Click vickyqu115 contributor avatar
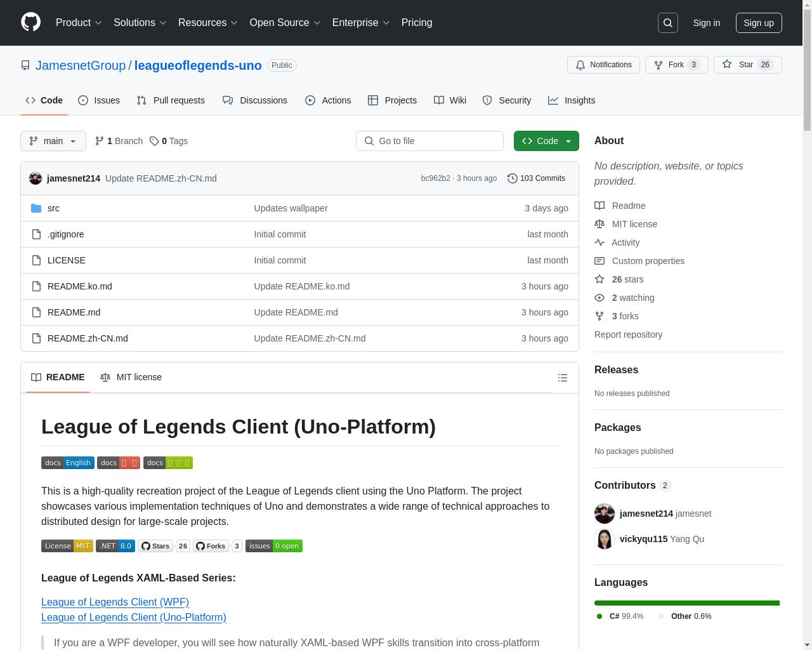 point(605,539)
